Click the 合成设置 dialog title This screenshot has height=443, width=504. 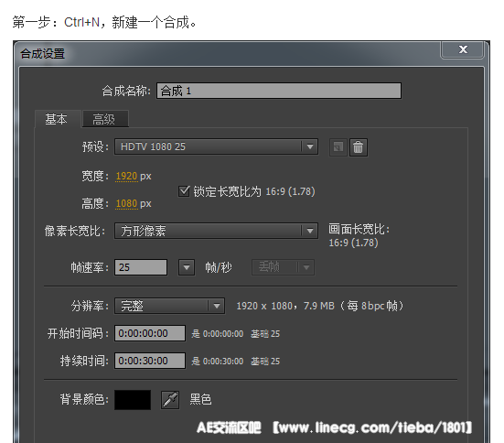tap(42, 53)
